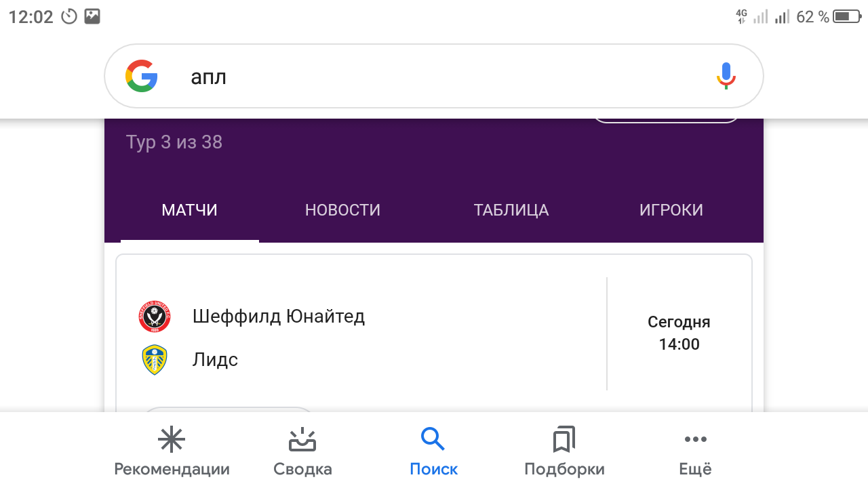Open the ИГРОКИ tab
868x488 pixels.
(671, 210)
